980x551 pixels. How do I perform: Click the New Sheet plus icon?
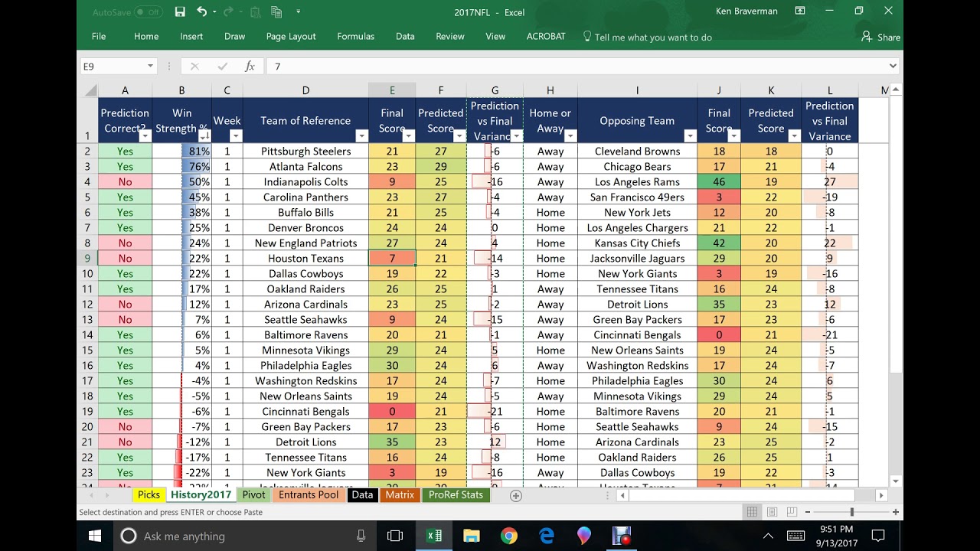click(516, 496)
